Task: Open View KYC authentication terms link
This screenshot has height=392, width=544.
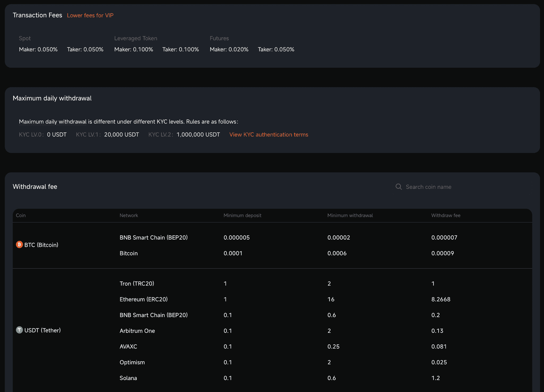Action: pyautogui.click(x=269, y=135)
